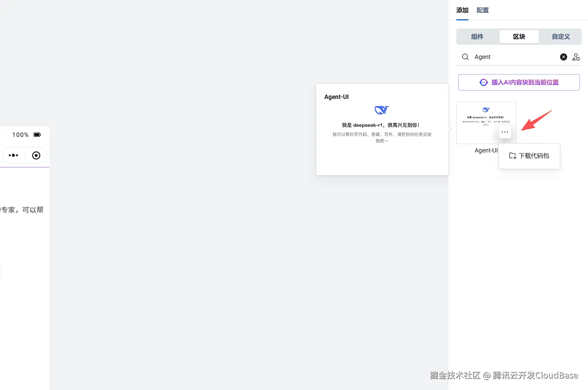Image resolution: width=588 pixels, height=390 pixels.
Task: Click inside the Agent search input field
Action: [x=508, y=57]
